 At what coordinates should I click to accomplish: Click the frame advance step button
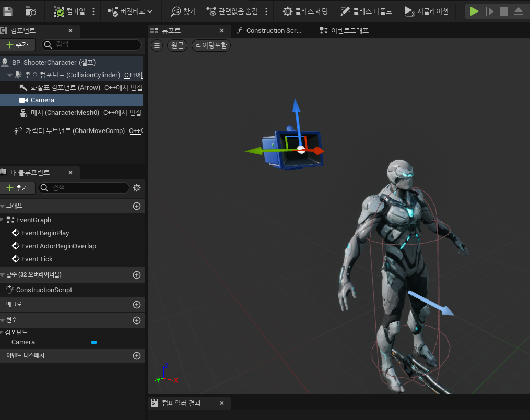click(x=489, y=11)
